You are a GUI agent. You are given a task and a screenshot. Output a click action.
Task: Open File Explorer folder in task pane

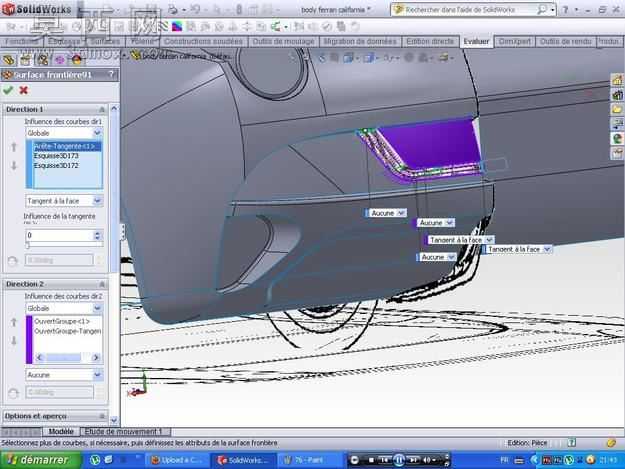point(617,109)
